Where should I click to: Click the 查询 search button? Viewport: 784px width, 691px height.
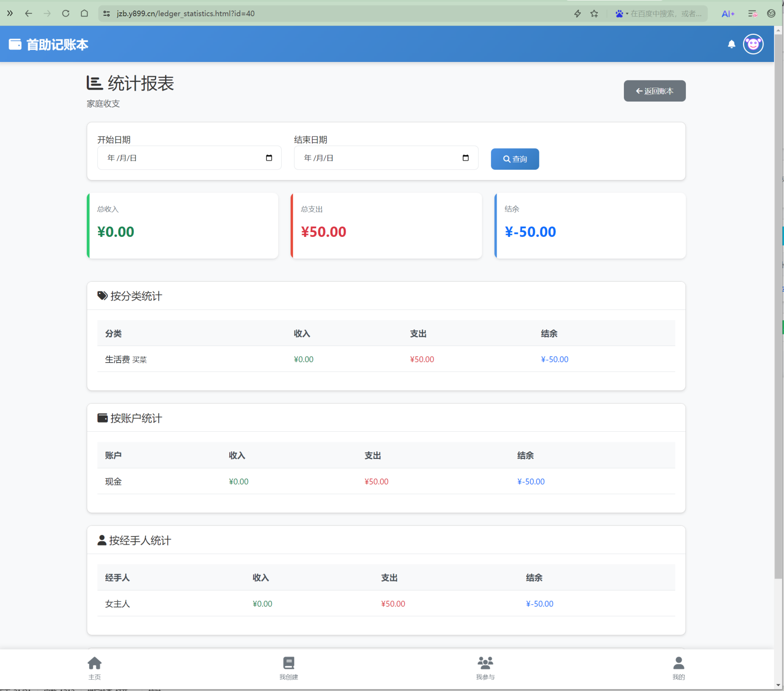coord(515,159)
